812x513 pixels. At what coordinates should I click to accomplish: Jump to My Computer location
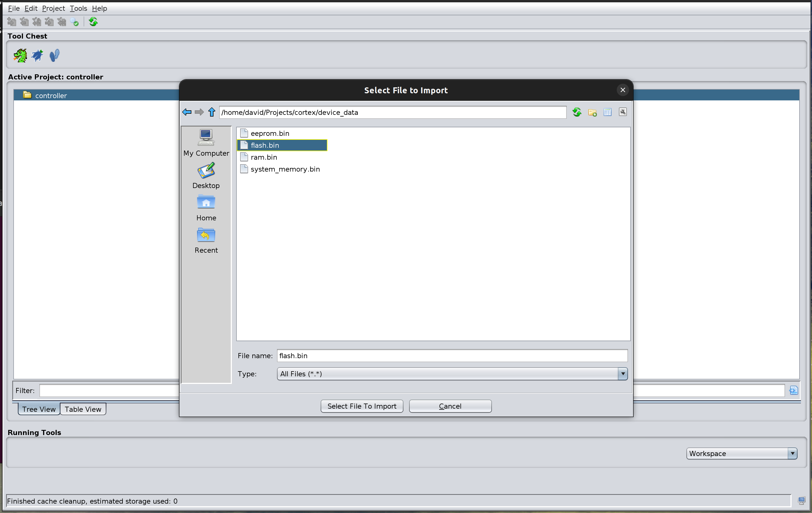(206, 143)
